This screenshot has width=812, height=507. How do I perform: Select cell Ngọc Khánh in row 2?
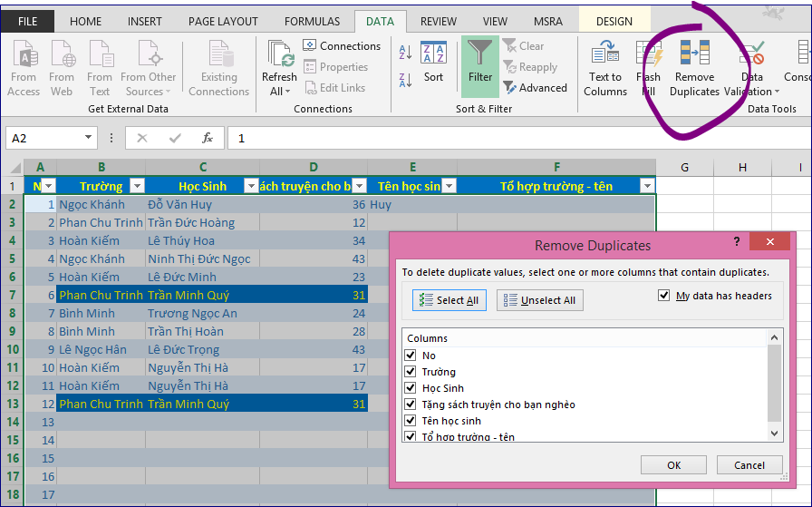click(x=101, y=204)
